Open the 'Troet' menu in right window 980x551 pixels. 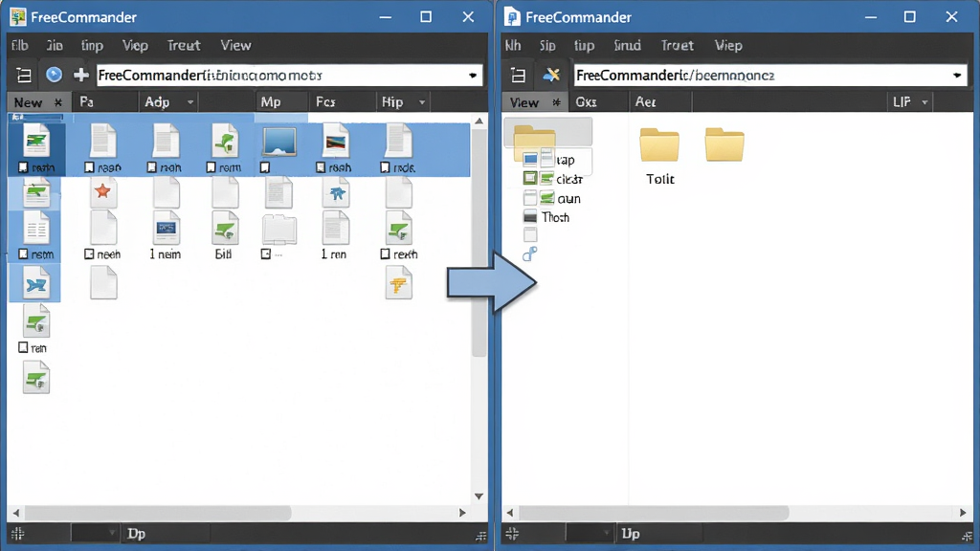coord(677,46)
